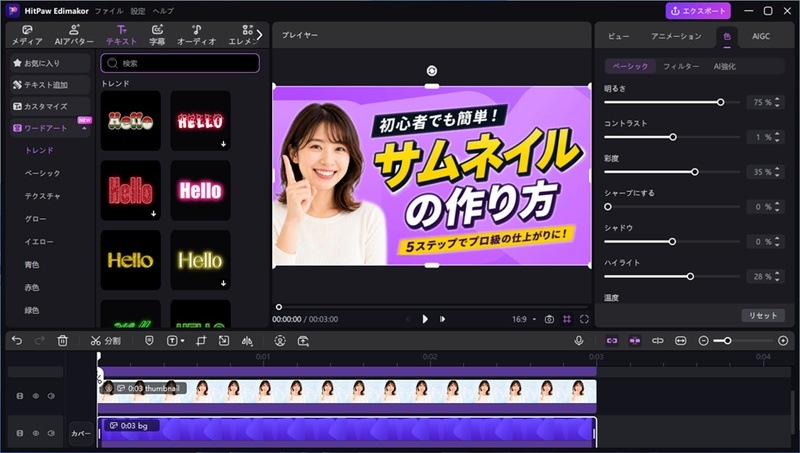
Task: Click the mirror flip icon in toolbar
Action: 247,340
